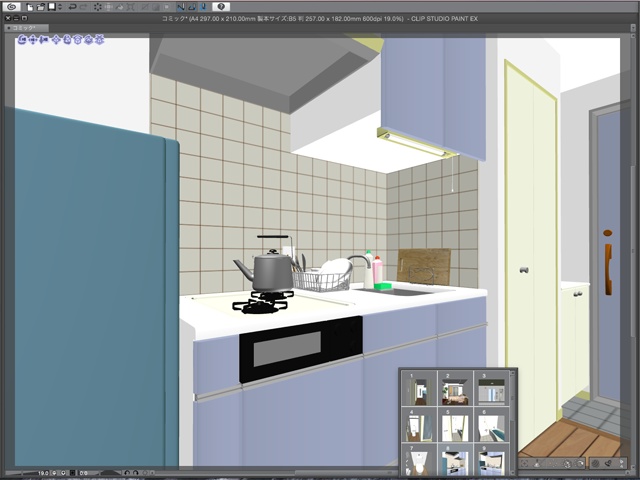640x480 pixels.
Task: Select camera preset thumbnail 3
Action: 491,389
